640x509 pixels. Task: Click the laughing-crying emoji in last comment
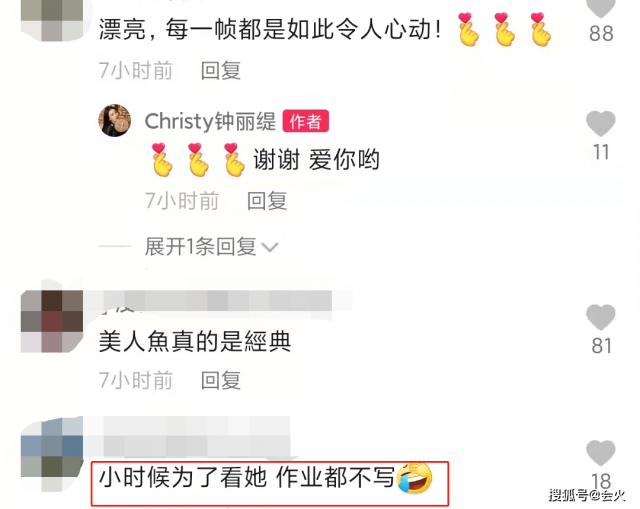click(414, 478)
